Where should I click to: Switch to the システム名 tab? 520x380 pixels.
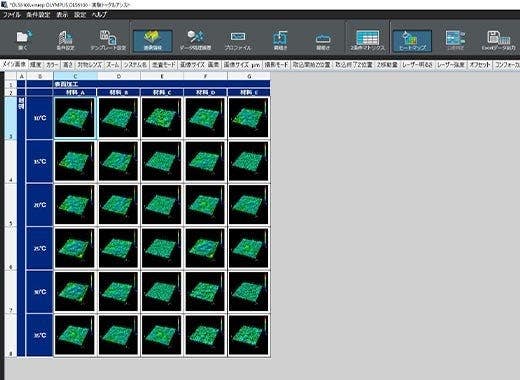[135, 65]
